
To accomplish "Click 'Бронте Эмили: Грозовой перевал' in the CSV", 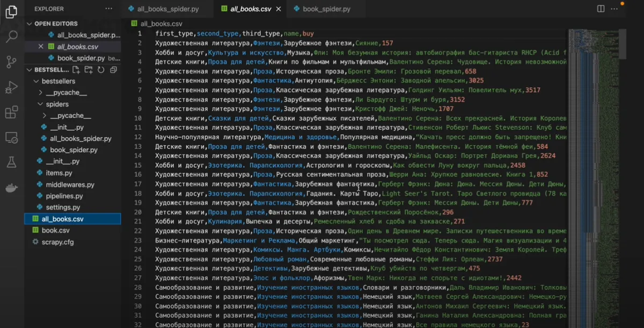I will (405, 71).
